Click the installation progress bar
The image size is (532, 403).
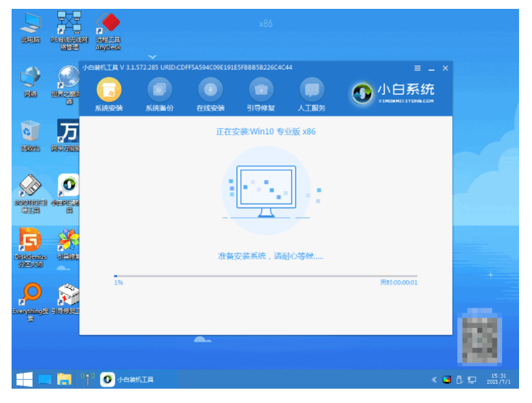(266, 276)
